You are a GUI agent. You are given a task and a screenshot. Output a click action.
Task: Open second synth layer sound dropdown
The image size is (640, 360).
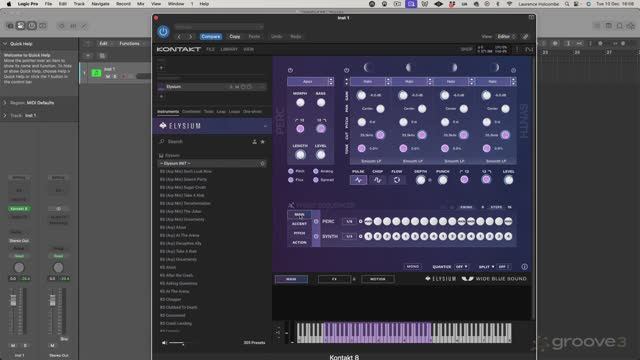click(x=412, y=82)
